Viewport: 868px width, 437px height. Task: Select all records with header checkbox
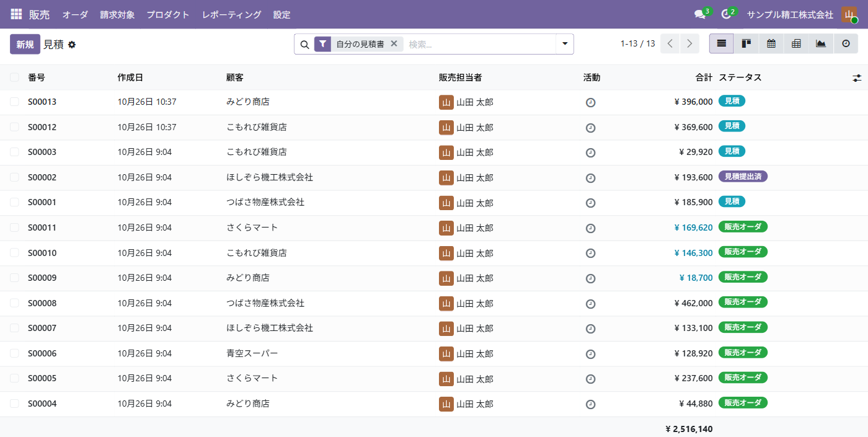14,77
